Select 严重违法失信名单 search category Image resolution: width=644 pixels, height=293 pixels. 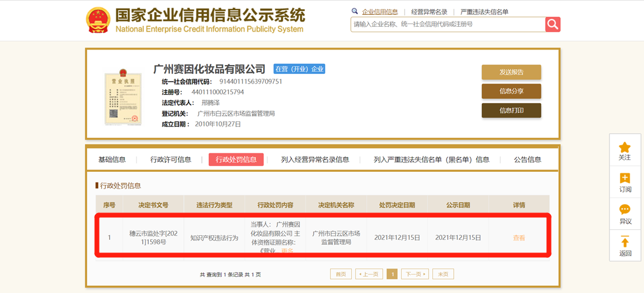(x=484, y=12)
